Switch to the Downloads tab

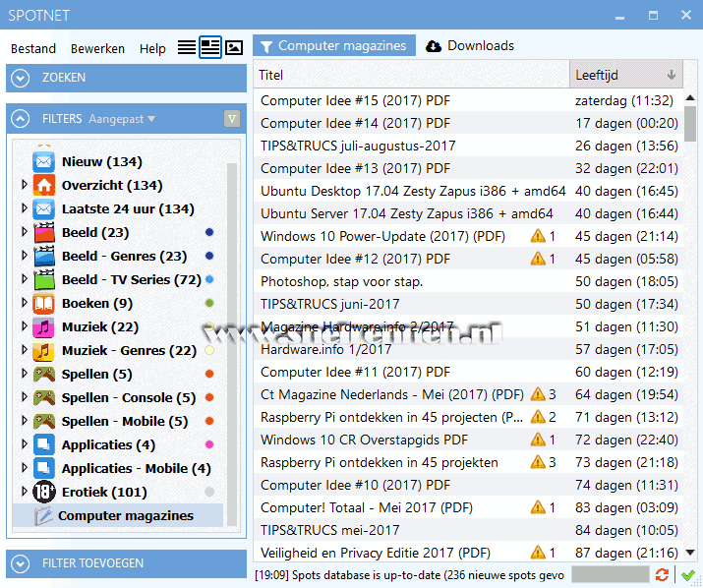469,46
